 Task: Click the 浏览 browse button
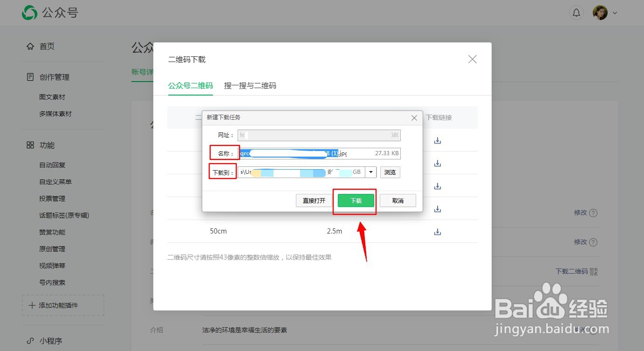click(x=390, y=172)
